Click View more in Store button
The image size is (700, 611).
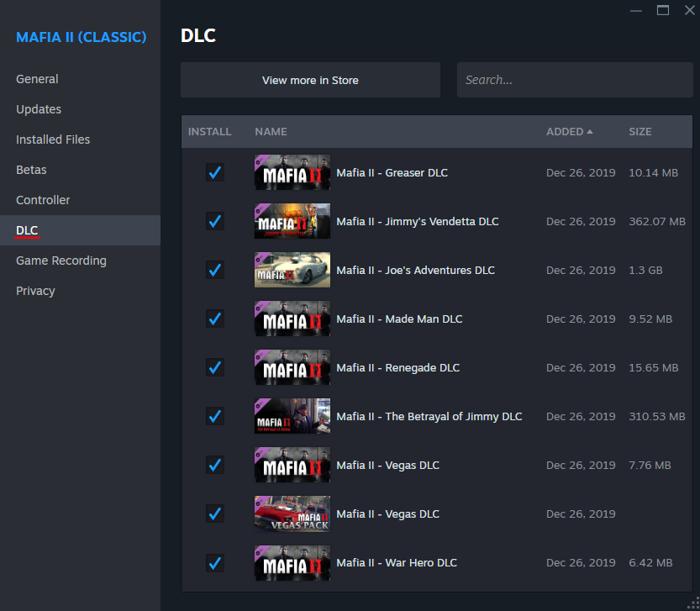310,80
